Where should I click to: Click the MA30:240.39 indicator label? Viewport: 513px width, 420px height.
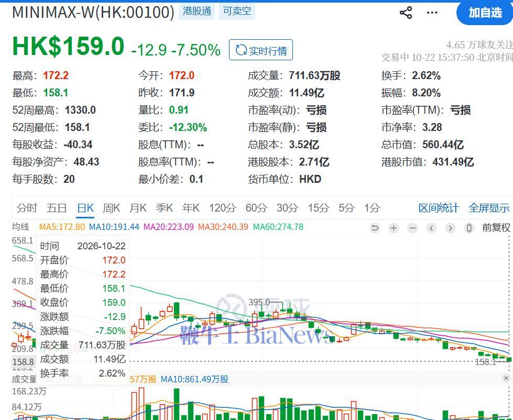[223, 227]
